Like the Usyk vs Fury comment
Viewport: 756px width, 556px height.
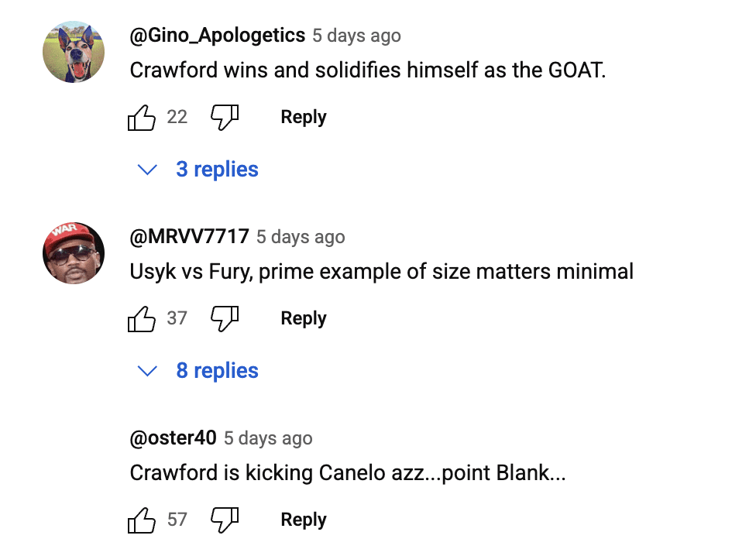[142, 319]
